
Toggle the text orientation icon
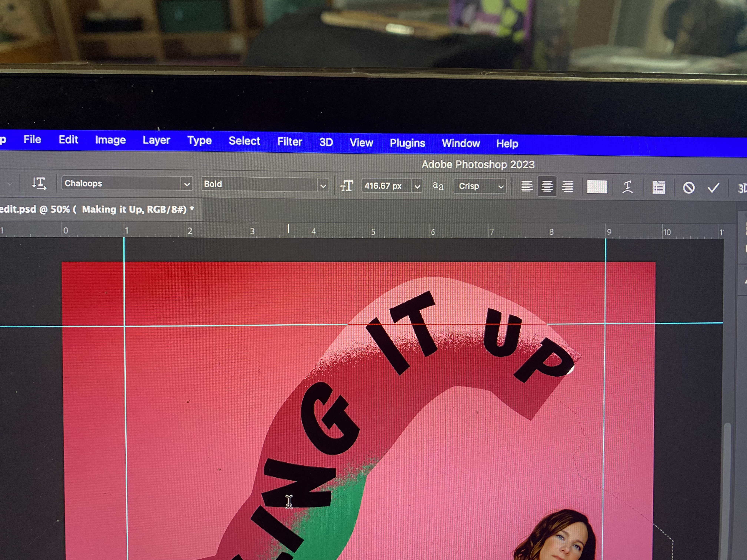click(x=39, y=183)
